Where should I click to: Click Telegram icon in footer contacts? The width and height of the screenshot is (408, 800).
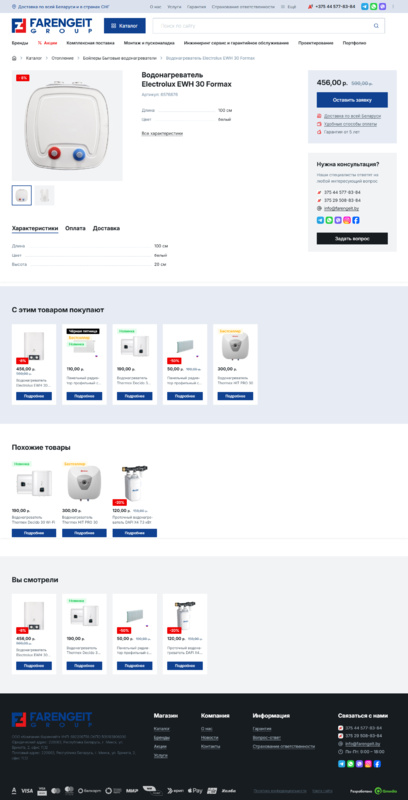[341, 764]
